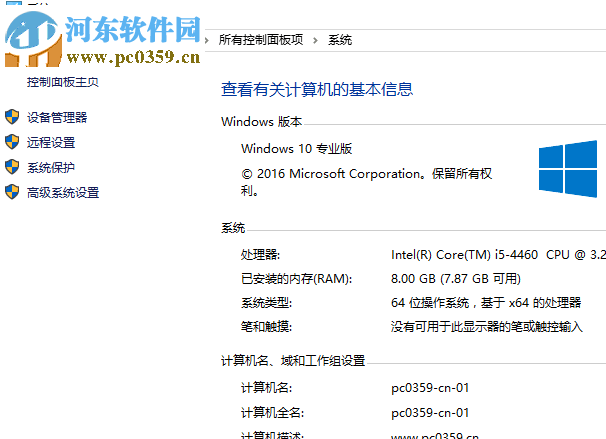
Task: Click the shield icon beside 设备管理器
Action: [12, 117]
